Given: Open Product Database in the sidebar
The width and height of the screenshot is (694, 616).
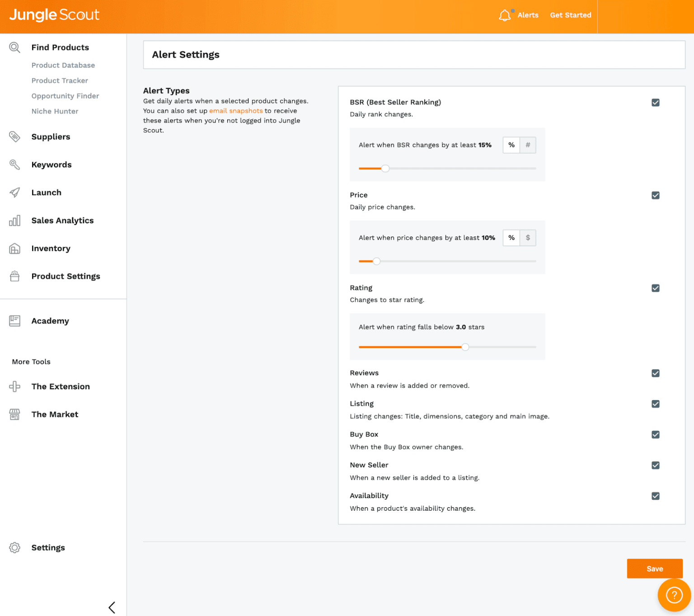Looking at the screenshot, I should pos(63,65).
